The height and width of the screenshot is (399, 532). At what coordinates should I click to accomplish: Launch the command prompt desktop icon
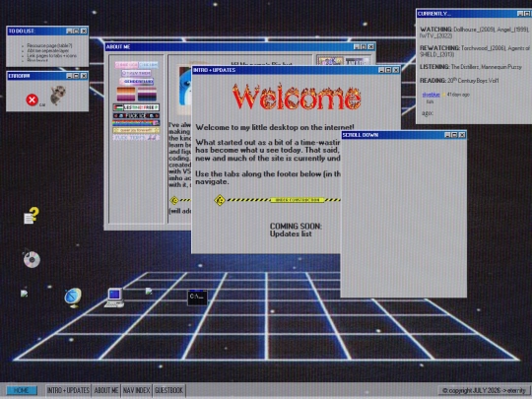point(197,298)
